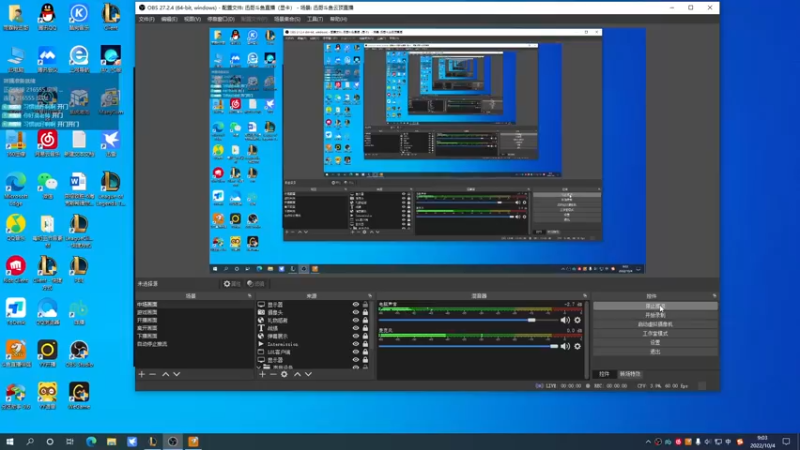Screen dimensions: 800x450
Task: Switch to the Scene Transitions tab
Action: tap(630, 374)
